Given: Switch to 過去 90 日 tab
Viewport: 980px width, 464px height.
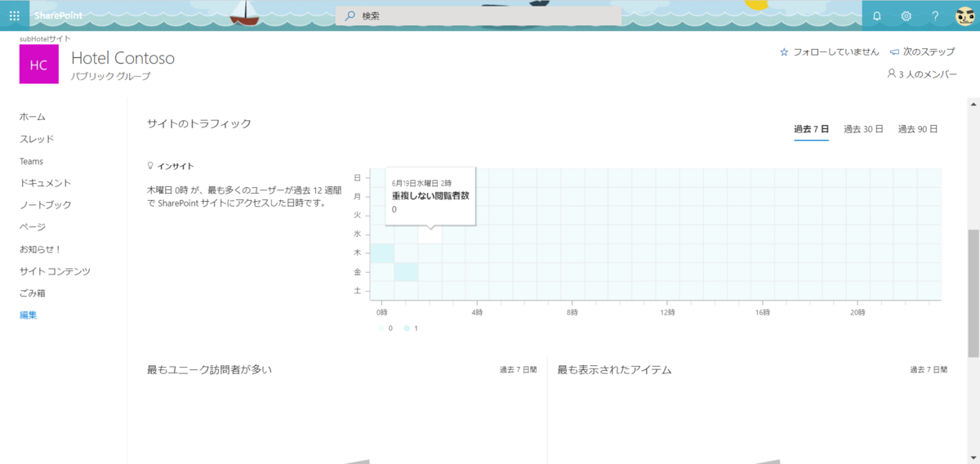Looking at the screenshot, I should 918,129.
